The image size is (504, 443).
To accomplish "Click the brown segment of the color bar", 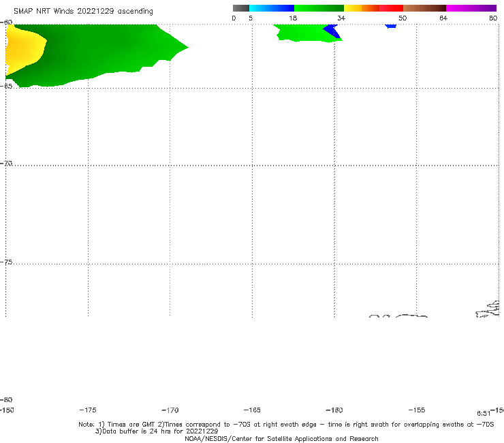I will (x=424, y=8).
